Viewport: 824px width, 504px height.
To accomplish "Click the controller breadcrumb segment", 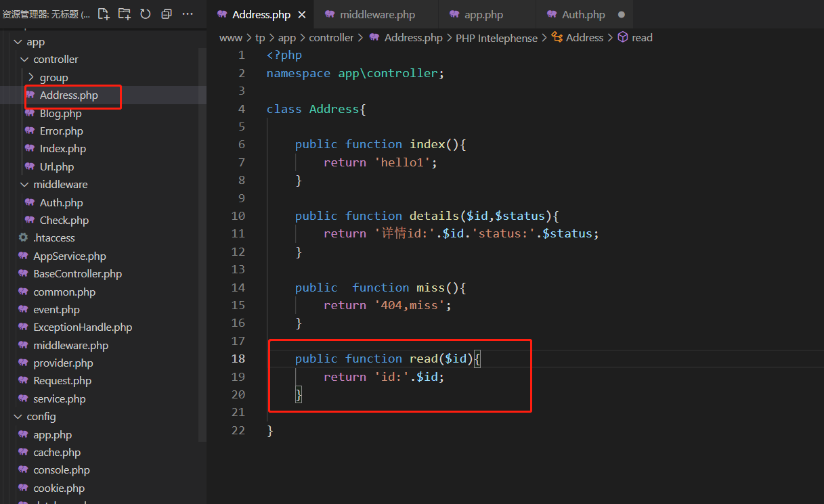I will coord(331,38).
